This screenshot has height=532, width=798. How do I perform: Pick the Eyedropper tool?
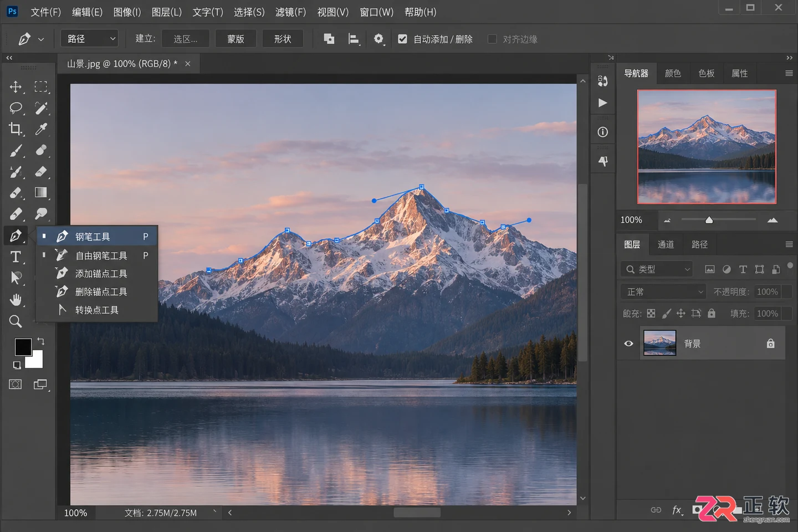[x=41, y=129]
